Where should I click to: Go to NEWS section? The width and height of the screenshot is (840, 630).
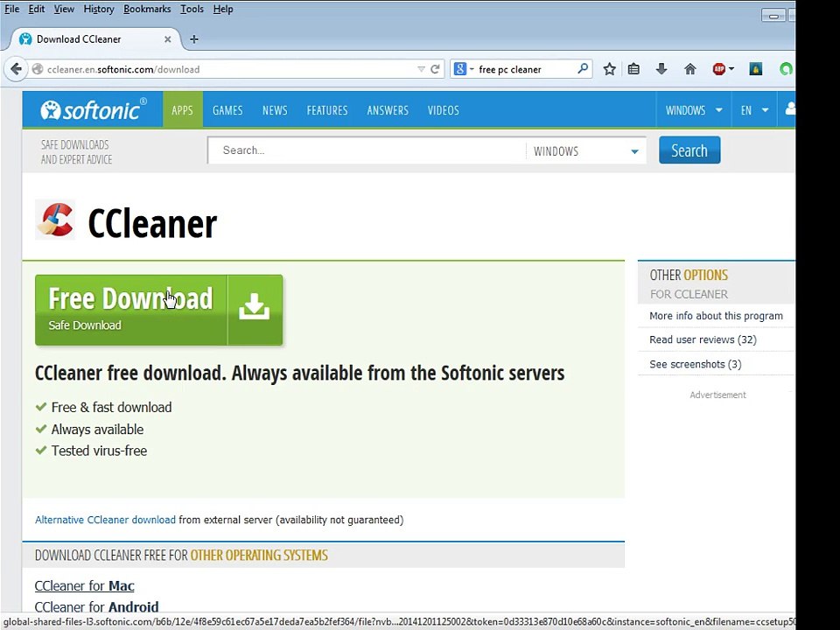point(275,110)
